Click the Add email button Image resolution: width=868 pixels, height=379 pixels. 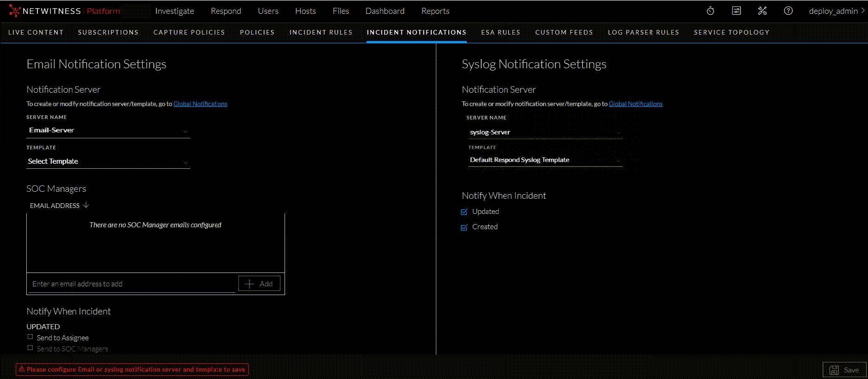[x=259, y=284]
